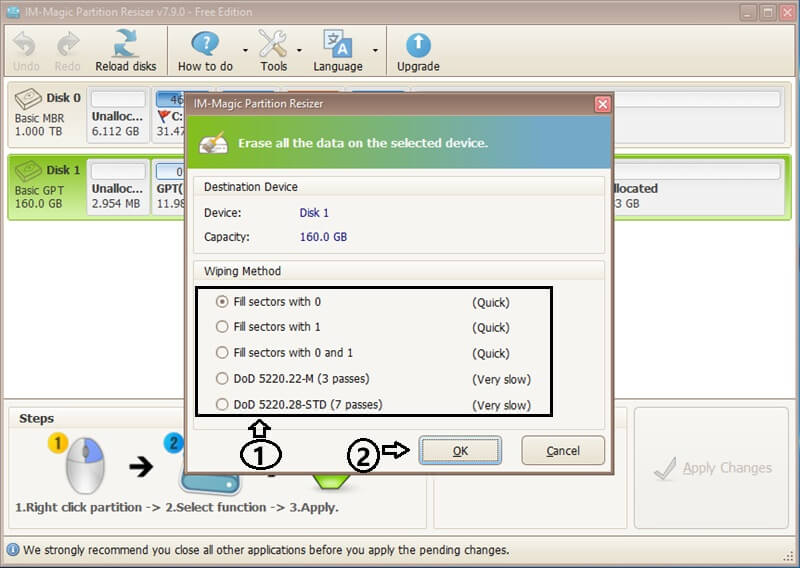Image resolution: width=800 pixels, height=568 pixels.
Task: Select Disk 0 Basic MBR entry
Action: click(47, 114)
